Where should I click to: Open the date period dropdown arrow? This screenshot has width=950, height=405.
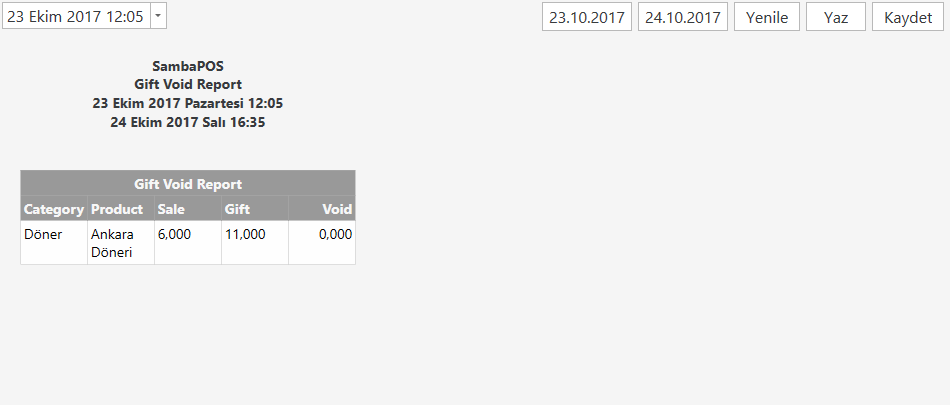(158, 16)
